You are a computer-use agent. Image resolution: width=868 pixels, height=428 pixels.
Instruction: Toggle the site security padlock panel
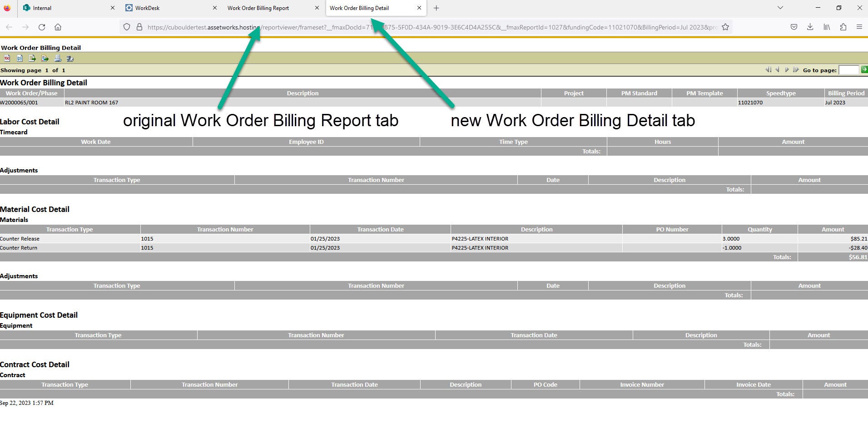139,27
